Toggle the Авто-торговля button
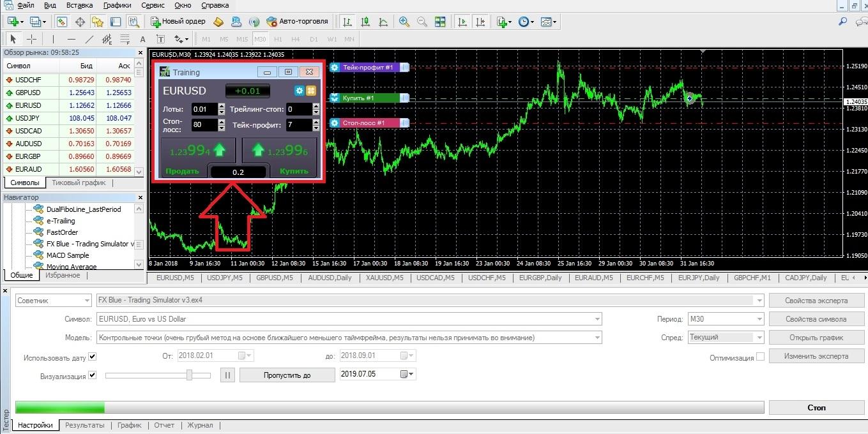The width and height of the screenshot is (868, 434). (297, 22)
